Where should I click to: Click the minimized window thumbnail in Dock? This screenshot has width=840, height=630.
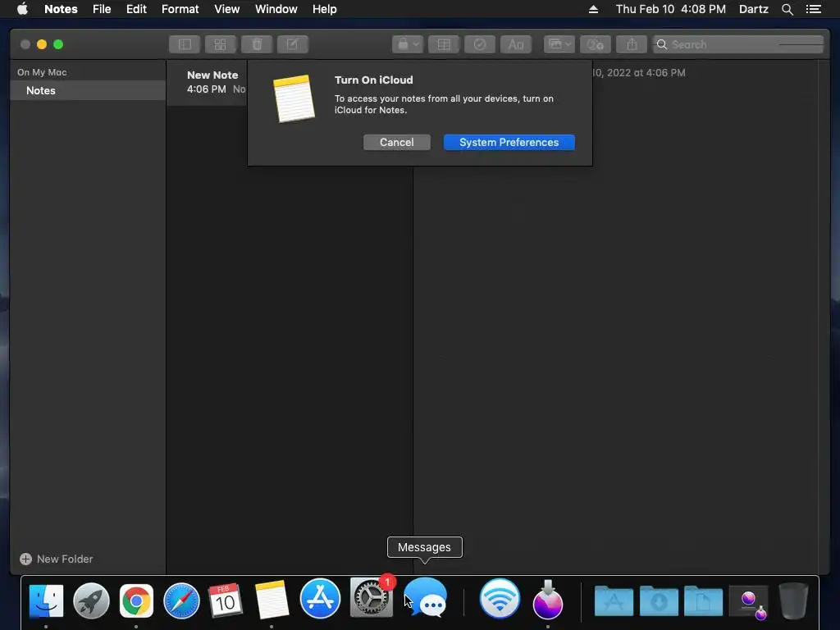[x=749, y=602]
